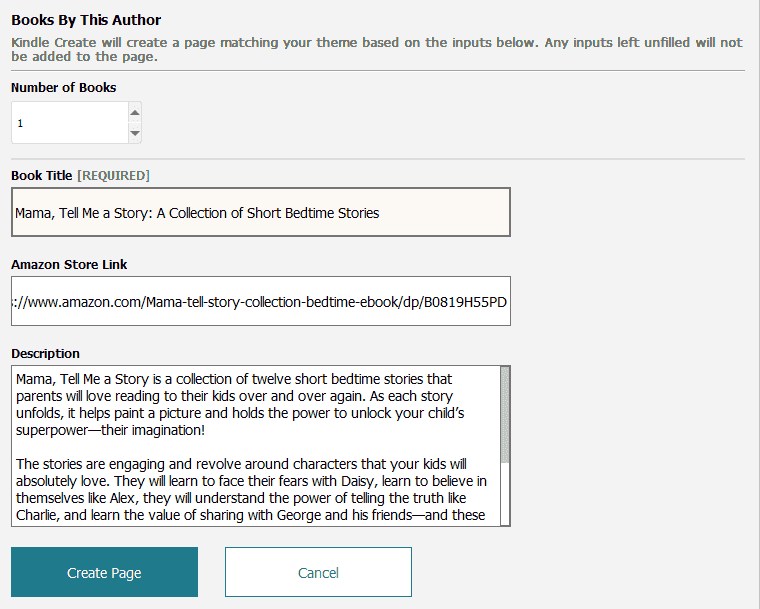Create the Books By This Author page
The width and height of the screenshot is (760, 609).
point(104,572)
